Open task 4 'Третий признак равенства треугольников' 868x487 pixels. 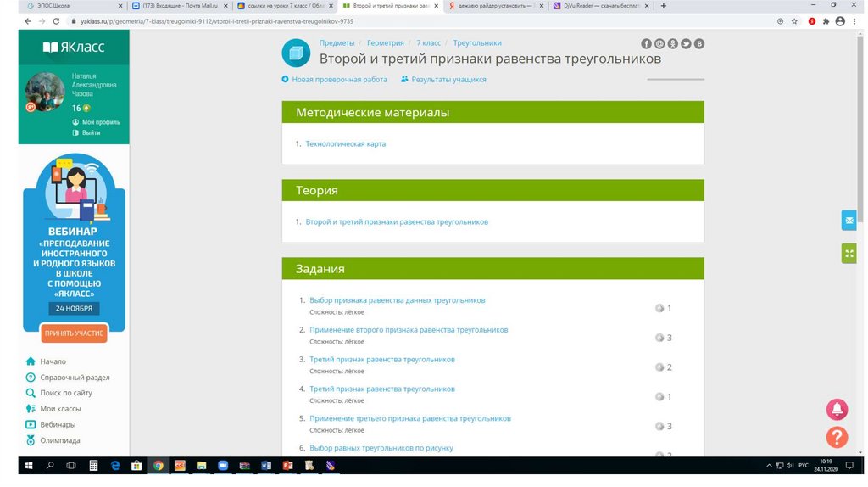[x=382, y=389]
